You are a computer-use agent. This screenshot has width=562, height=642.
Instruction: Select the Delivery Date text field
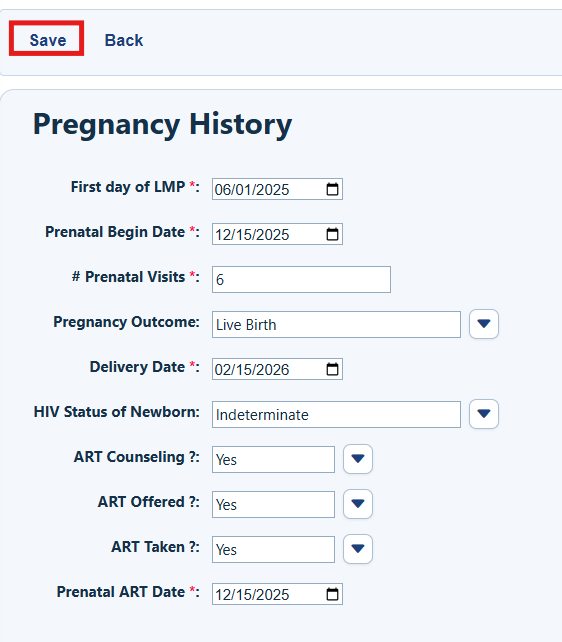click(x=277, y=369)
